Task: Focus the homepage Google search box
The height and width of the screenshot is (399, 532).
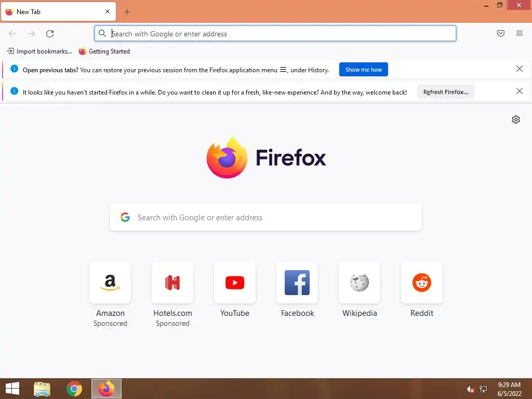Action: click(266, 218)
